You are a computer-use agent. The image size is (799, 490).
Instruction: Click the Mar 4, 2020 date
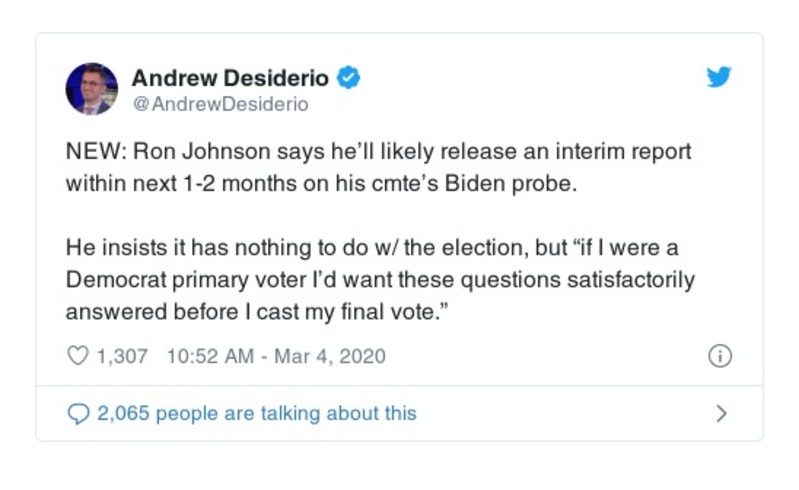pos(328,356)
